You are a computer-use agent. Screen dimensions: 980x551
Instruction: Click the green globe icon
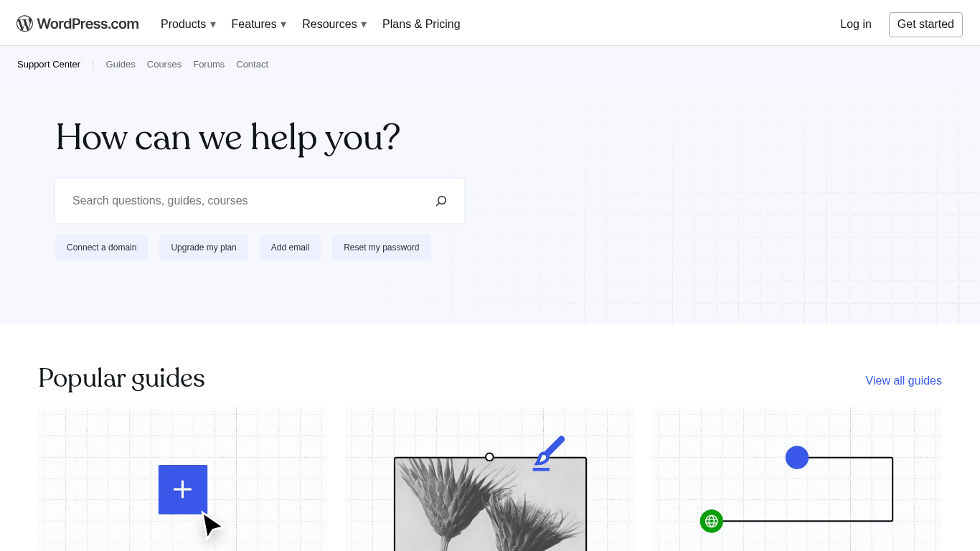click(x=711, y=521)
